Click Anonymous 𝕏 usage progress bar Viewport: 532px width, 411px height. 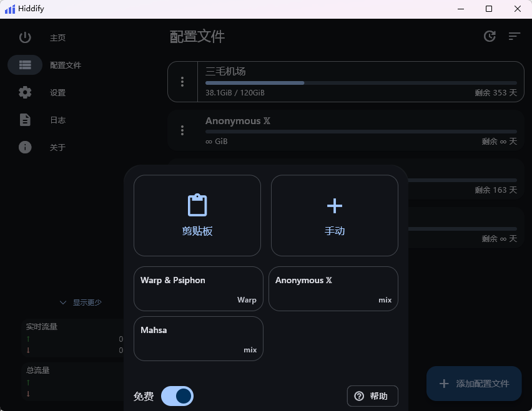coord(361,132)
